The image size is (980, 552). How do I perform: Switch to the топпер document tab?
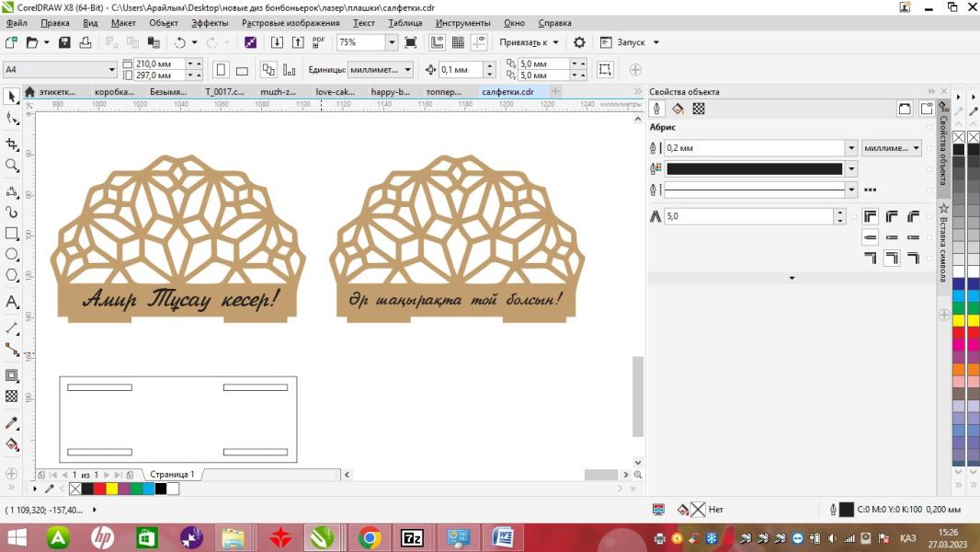(x=444, y=92)
